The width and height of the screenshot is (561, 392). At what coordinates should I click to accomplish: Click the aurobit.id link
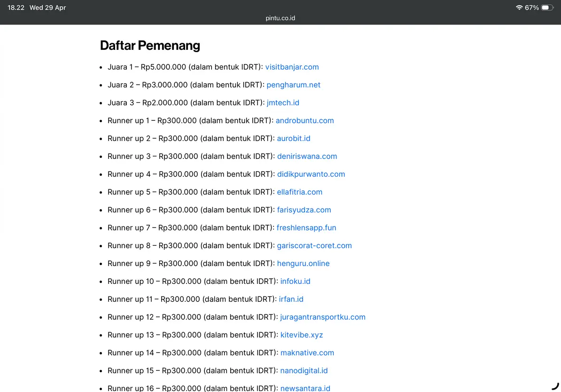(293, 139)
